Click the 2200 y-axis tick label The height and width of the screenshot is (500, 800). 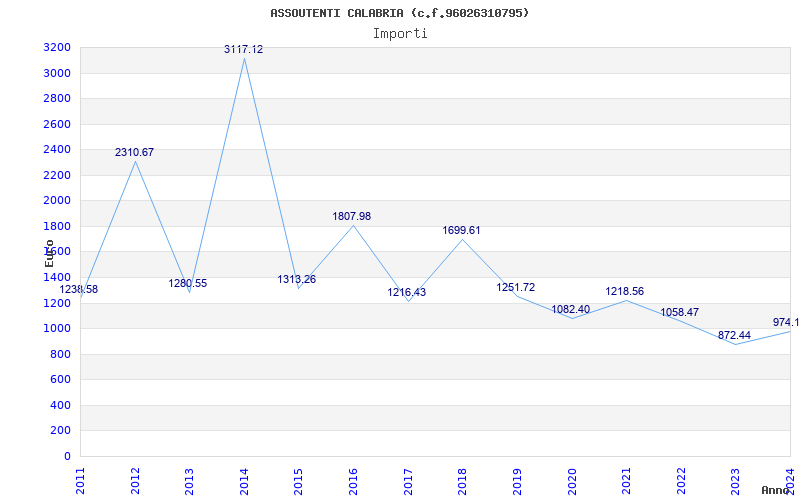[57, 176]
